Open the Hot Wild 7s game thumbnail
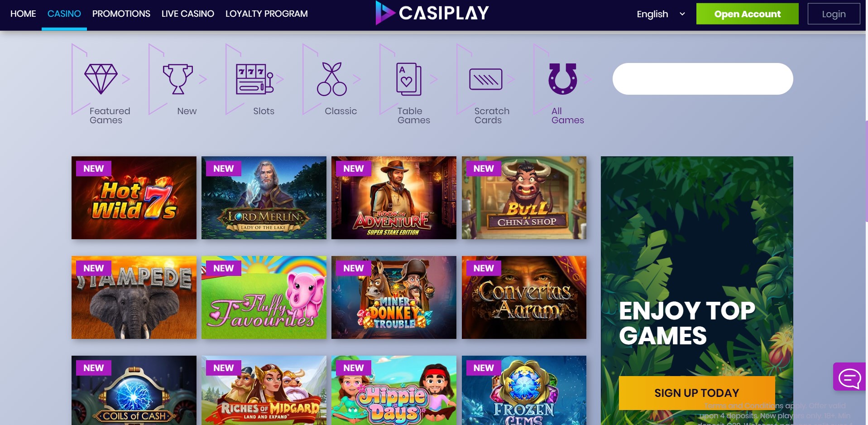This screenshot has width=868, height=425. [134, 198]
